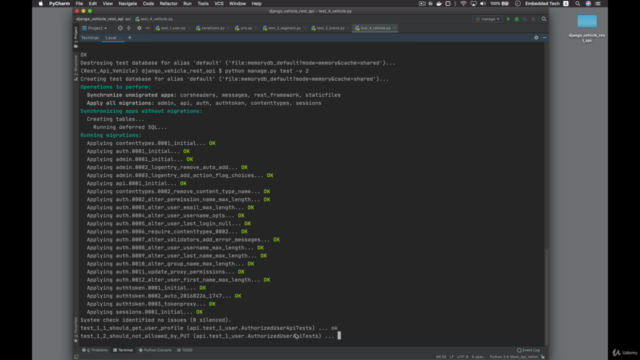Open Spotlight search in the macOS menu bar
Viewport: 640px width, 360px height.
[x=578, y=4]
